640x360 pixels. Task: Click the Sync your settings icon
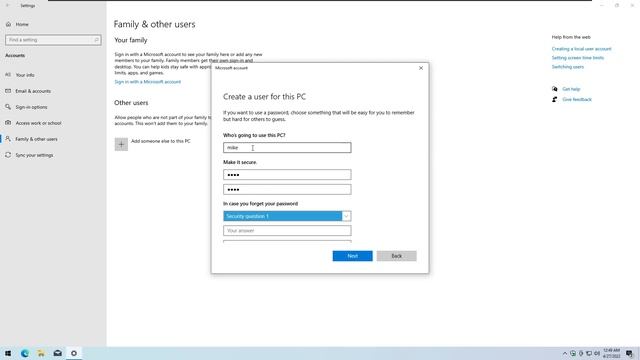8,155
